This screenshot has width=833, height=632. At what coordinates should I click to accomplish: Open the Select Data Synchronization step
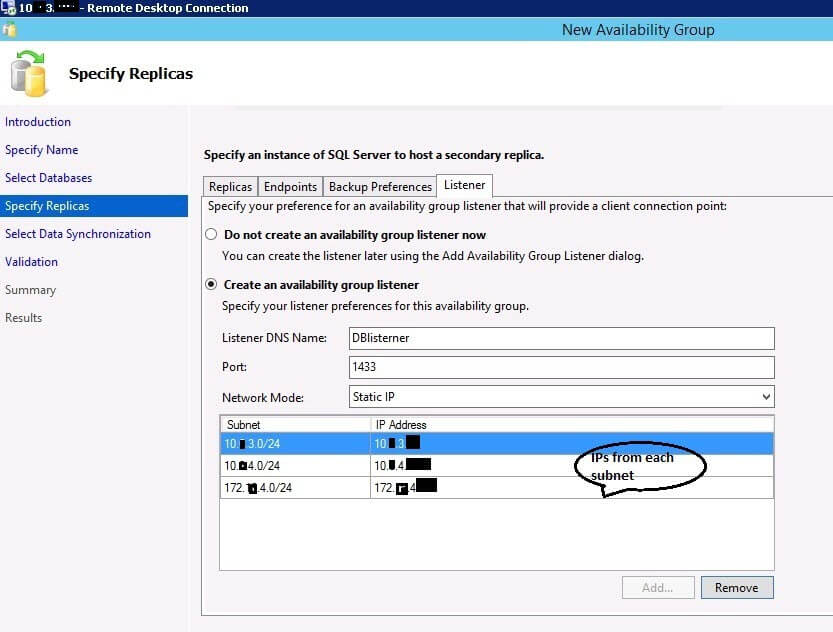(x=78, y=234)
